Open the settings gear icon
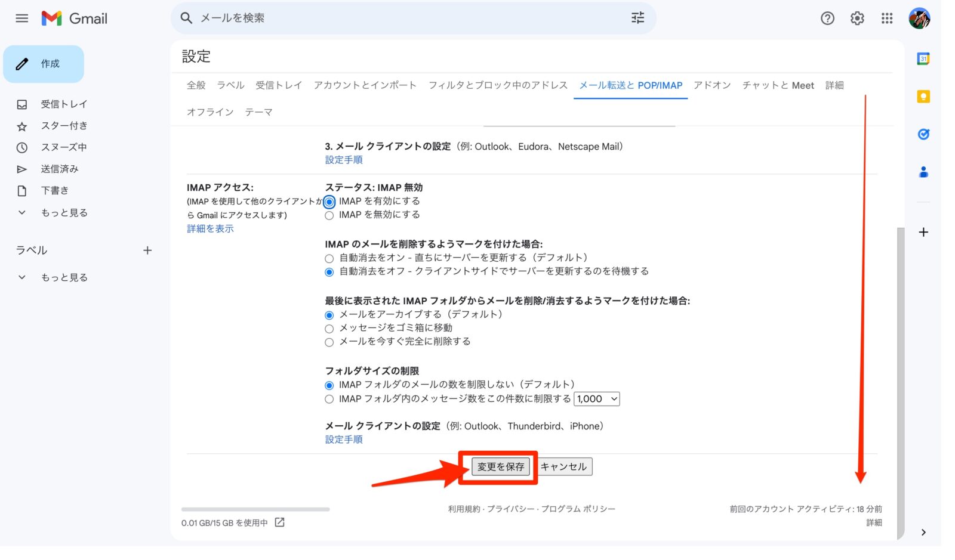This screenshot has height=560, width=955. point(857,18)
